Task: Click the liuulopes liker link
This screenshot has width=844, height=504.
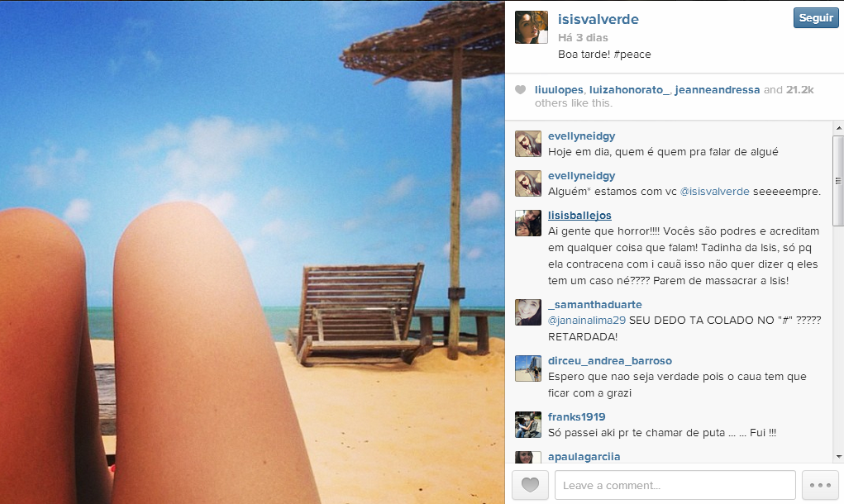Action: point(560,90)
